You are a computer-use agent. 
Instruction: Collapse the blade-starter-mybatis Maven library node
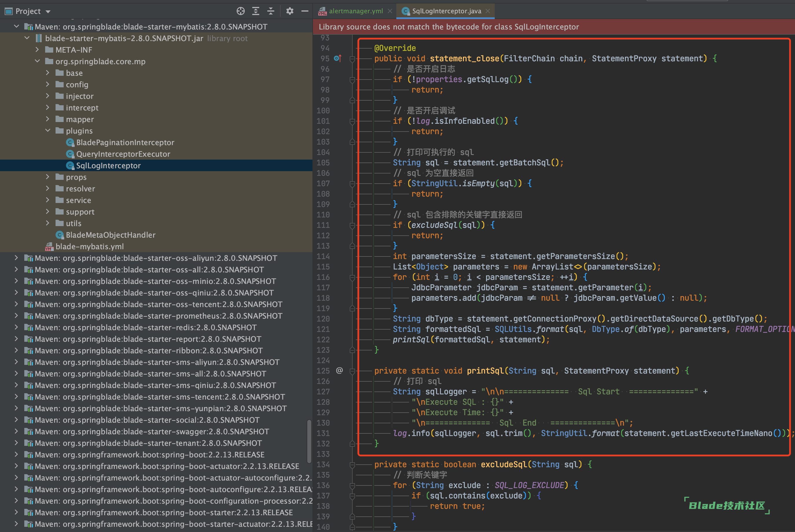pos(16,27)
